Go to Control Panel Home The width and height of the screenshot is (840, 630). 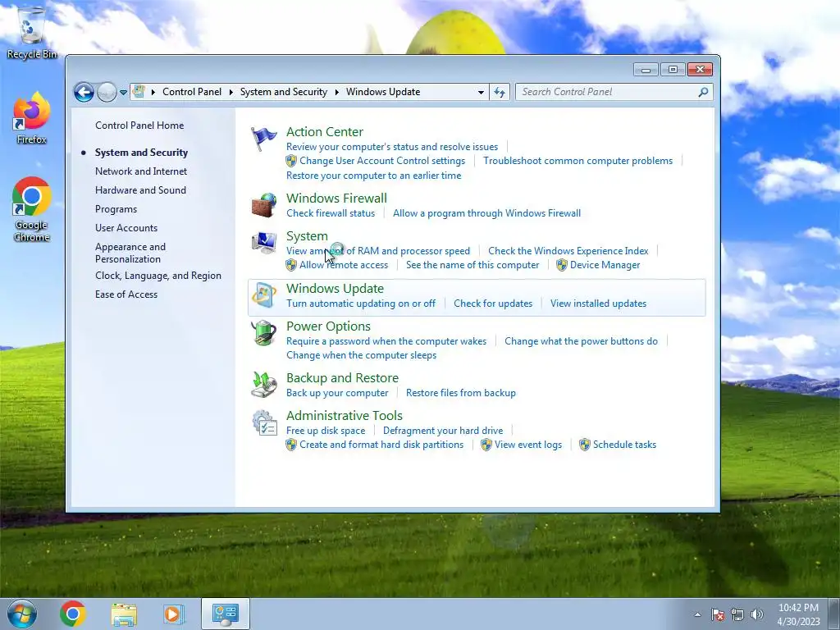coord(139,126)
